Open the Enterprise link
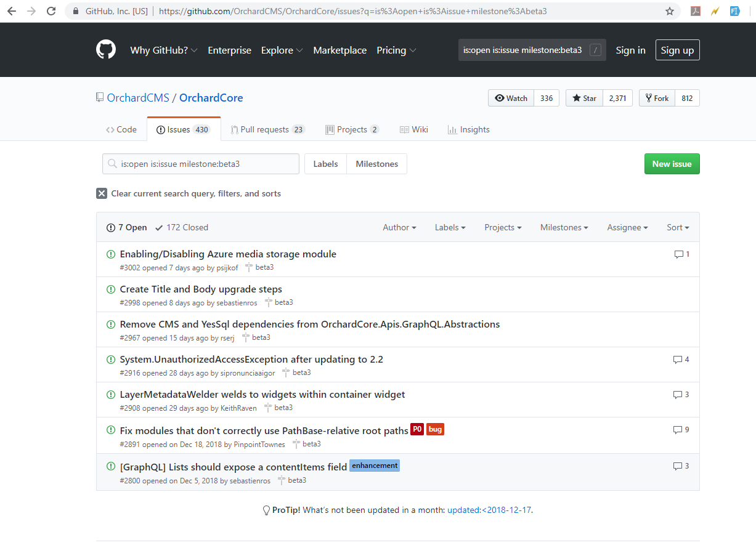The height and width of the screenshot is (548, 756). (229, 50)
